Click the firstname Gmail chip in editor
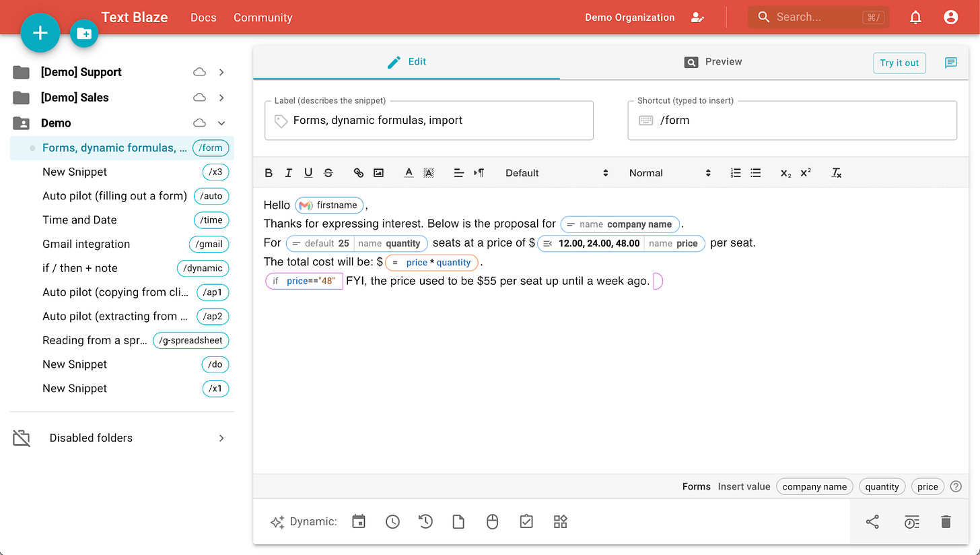 pyautogui.click(x=329, y=205)
